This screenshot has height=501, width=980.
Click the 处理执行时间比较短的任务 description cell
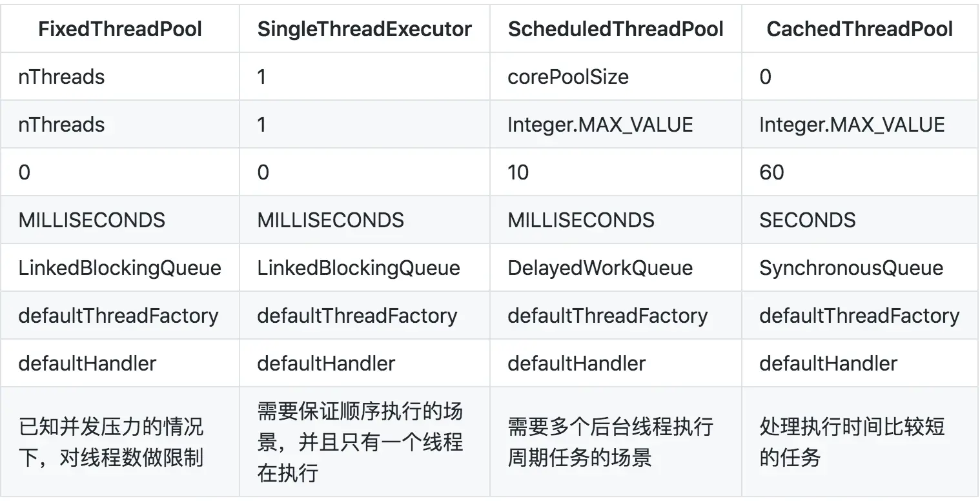(x=852, y=442)
